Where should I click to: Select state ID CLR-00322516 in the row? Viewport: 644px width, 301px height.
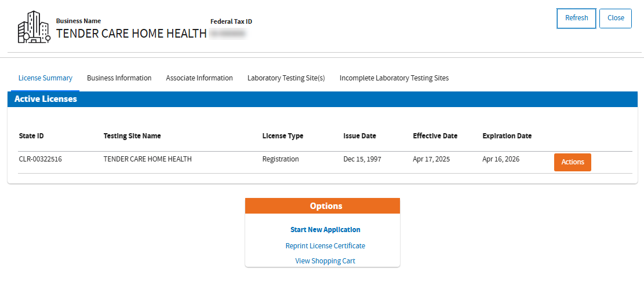click(x=40, y=159)
